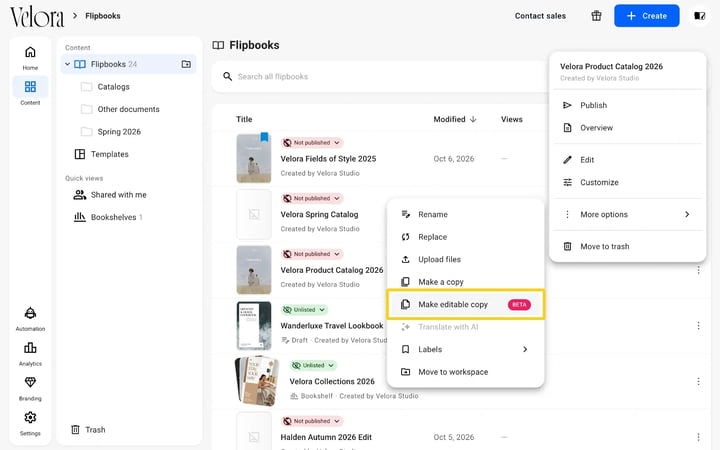Open three-dot menu for Velora Collections 2026
The width and height of the screenshot is (720, 450).
[x=698, y=382]
